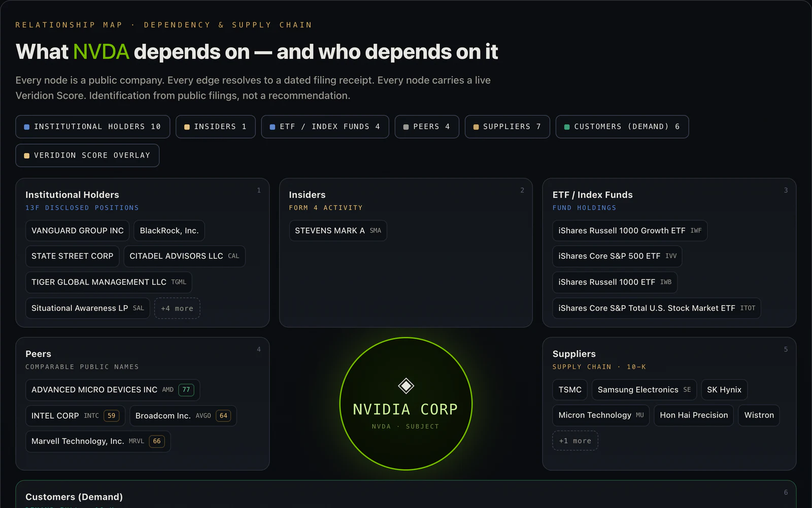Select Samsung Electronics supplier
The height and width of the screenshot is (508, 812).
[x=644, y=390]
